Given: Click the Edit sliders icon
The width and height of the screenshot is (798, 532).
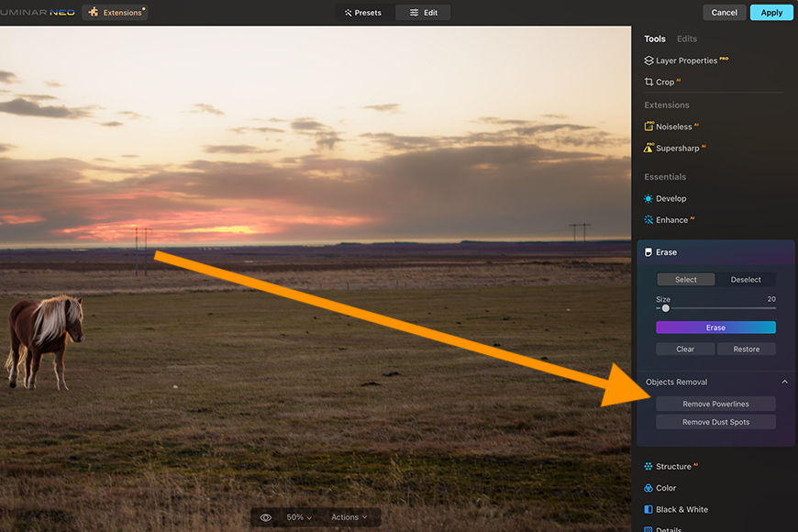Looking at the screenshot, I should pos(415,13).
